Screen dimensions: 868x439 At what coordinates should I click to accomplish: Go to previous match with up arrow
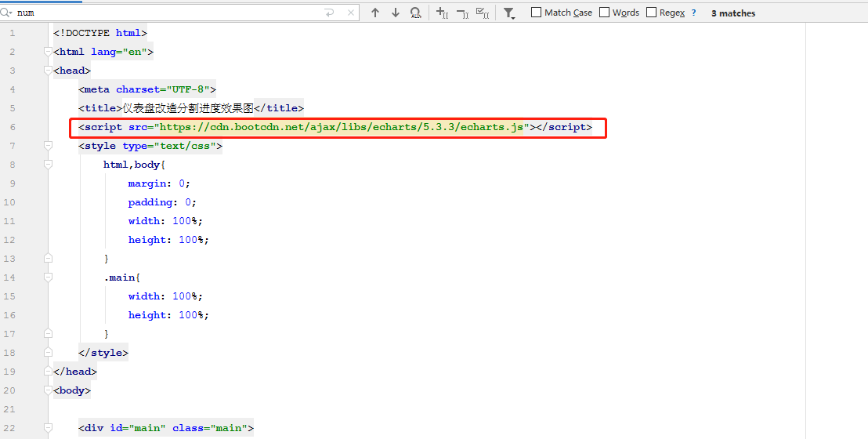point(375,13)
